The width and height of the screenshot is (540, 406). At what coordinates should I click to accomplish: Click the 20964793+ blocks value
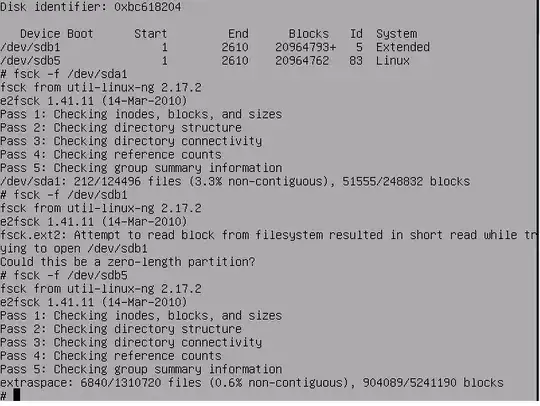(x=305, y=47)
